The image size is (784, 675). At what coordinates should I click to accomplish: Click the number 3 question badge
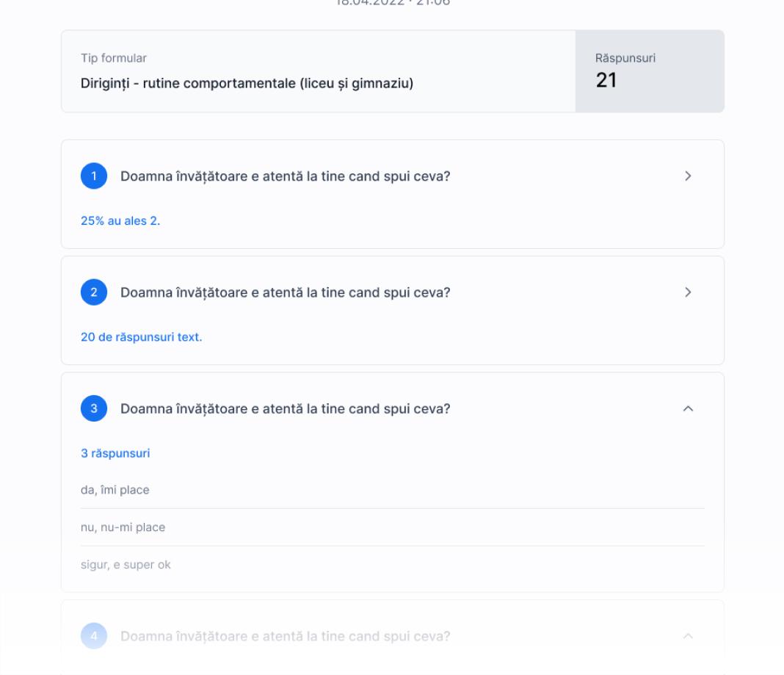pyautogui.click(x=94, y=409)
